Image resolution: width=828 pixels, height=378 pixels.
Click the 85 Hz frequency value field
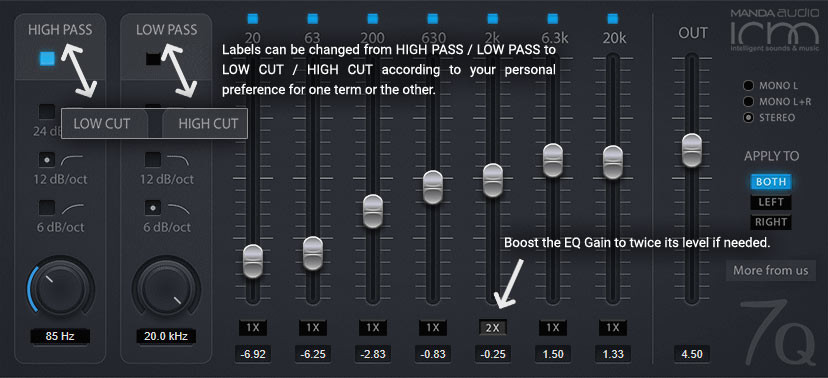click(x=60, y=336)
